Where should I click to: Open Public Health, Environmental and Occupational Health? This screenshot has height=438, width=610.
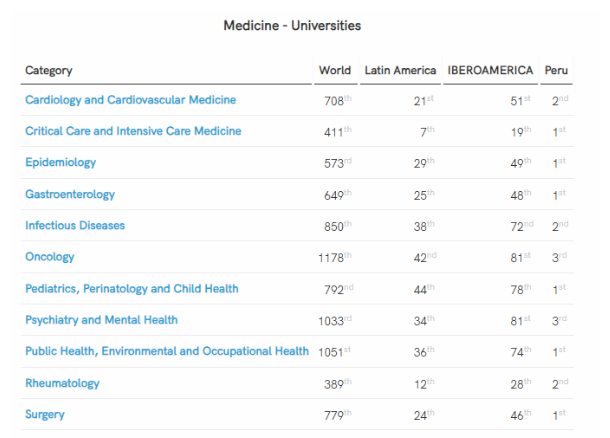click(x=167, y=352)
